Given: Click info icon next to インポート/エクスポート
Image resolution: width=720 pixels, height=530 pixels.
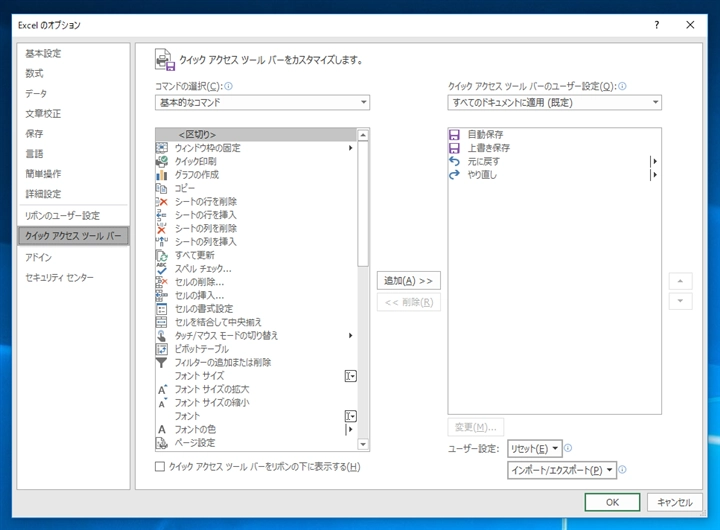Looking at the screenshot, I should click(622, 469).
